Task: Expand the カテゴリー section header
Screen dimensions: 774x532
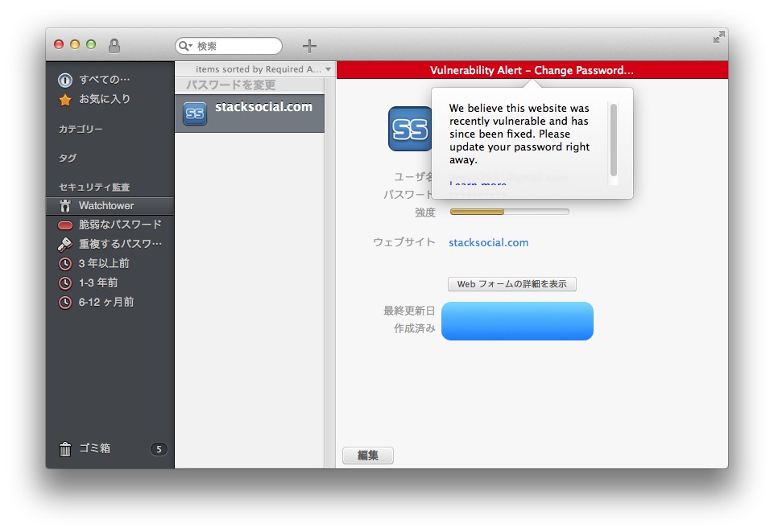Action: 81,130
